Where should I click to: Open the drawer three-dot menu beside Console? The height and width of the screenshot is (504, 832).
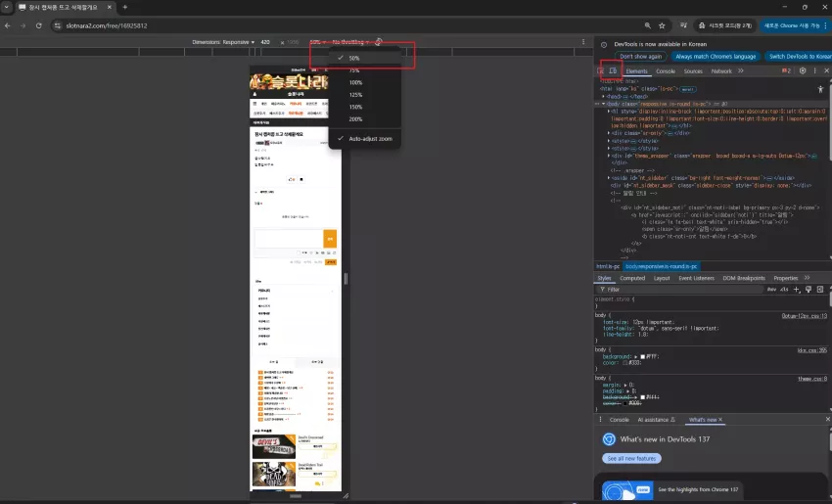[600, 420]
